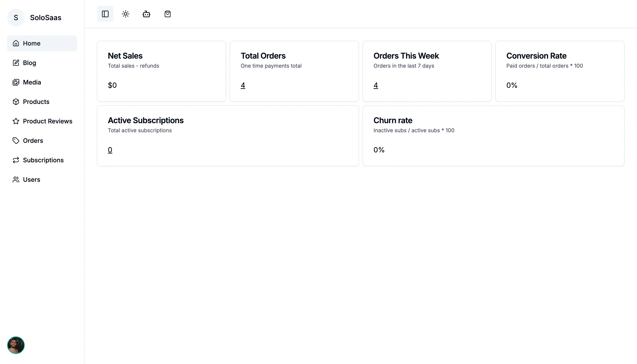Click the Active Subscriptions card title

146,121
